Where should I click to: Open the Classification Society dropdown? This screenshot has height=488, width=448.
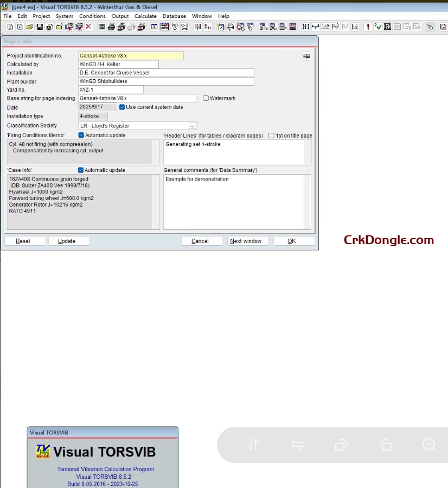click(x=193, y=125)
